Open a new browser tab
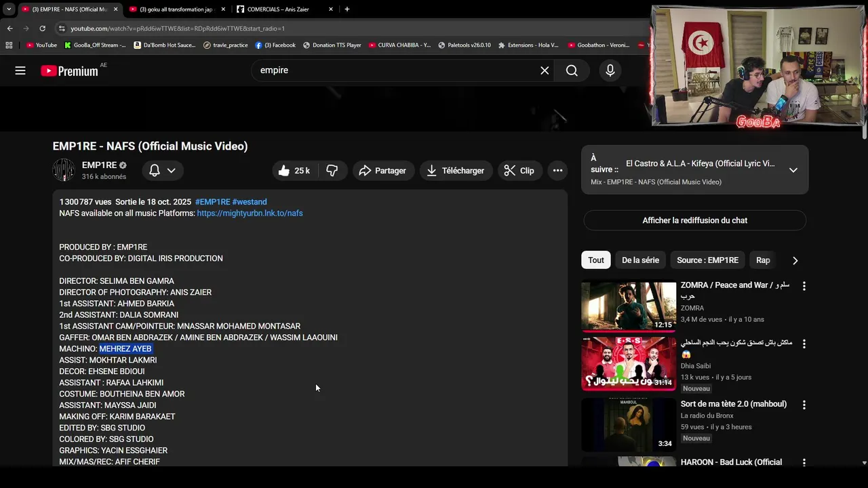868x488 pixels. [x=347, y=9]
